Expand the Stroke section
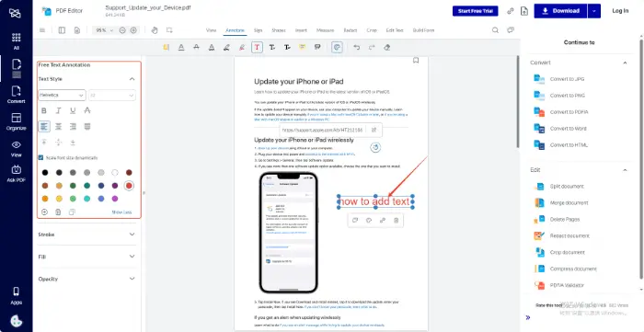 click(132, 235)
